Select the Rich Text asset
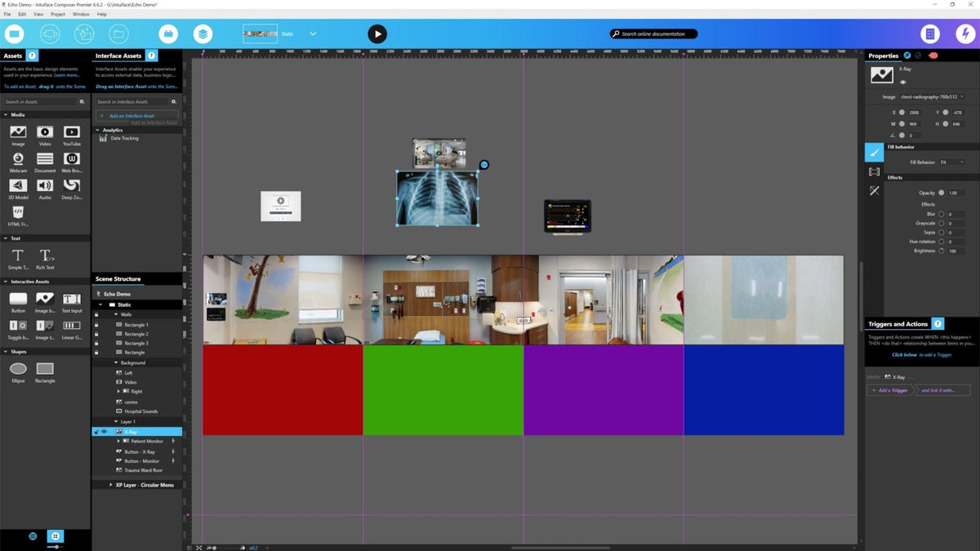The width and height of the screenshot is (980, 551). click(46, 256)
